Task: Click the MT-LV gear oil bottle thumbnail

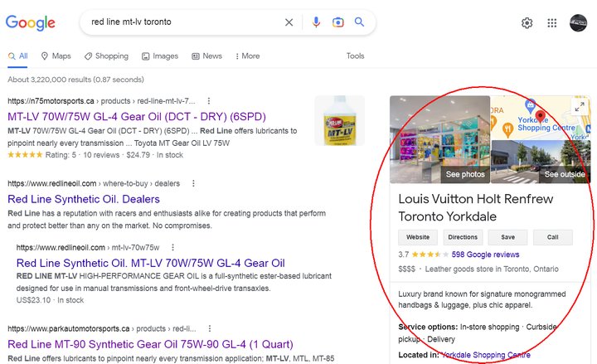Action: coord(340,120)
